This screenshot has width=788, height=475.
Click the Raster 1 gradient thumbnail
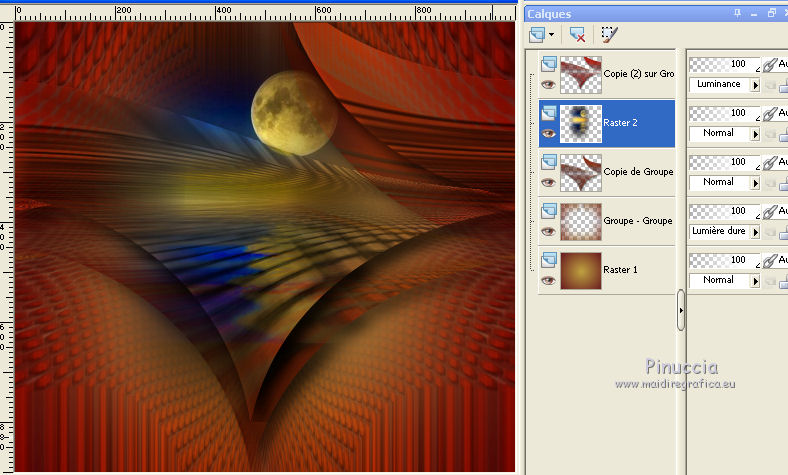point(581,270)
